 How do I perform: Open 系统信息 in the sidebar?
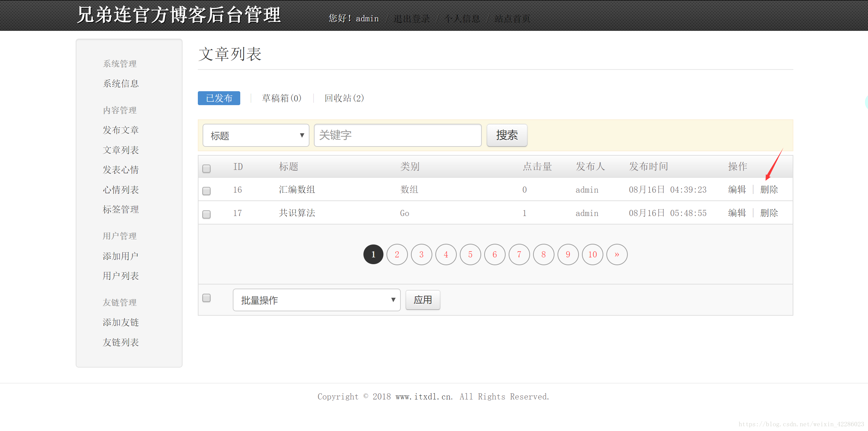coord(121,83)
